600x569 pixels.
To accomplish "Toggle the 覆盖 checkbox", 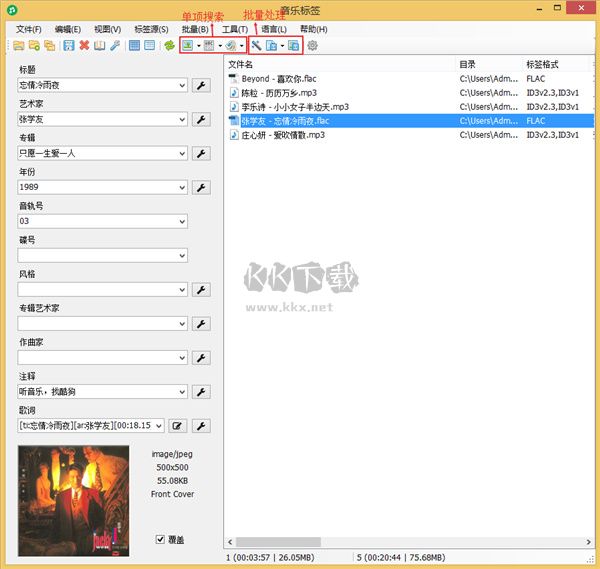I will [160, 539].
